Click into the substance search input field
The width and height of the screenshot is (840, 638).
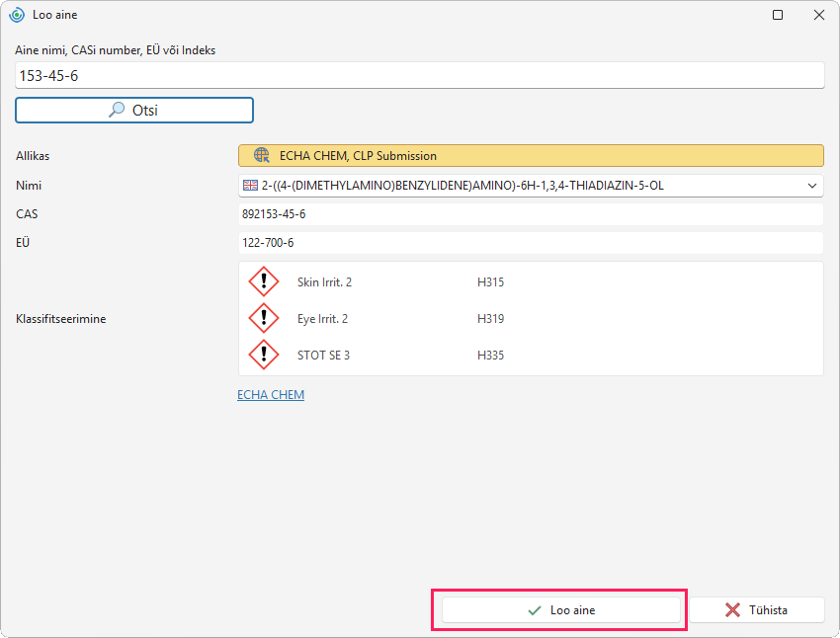click(x=419, y=75)
